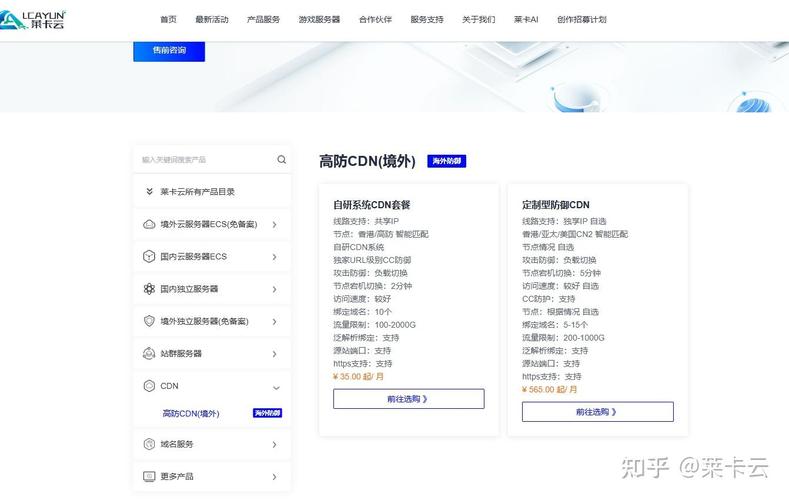Open the 合作伙伴 nav item
The height and width of the screenshot is (500, 789).
pos(375,20)
